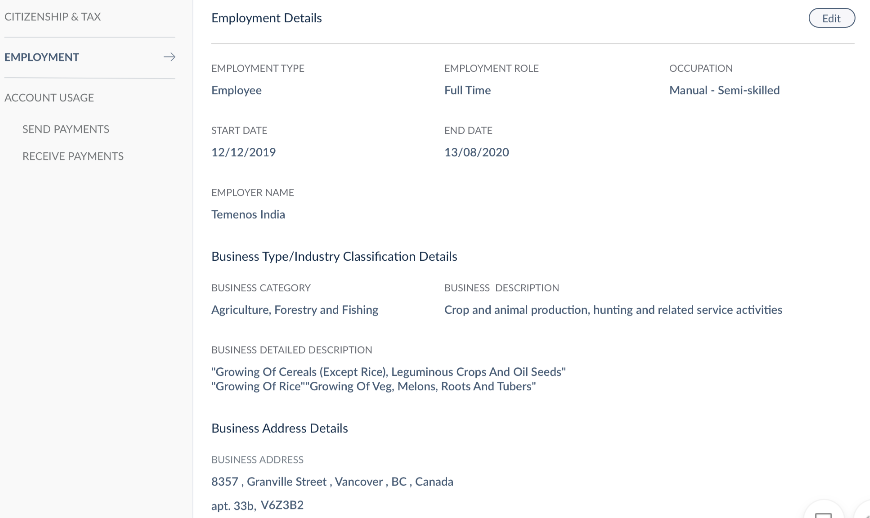Screen dimensions: 870x518
Task: Click the employer name Temenos India
Action: [x=248, y=214]
